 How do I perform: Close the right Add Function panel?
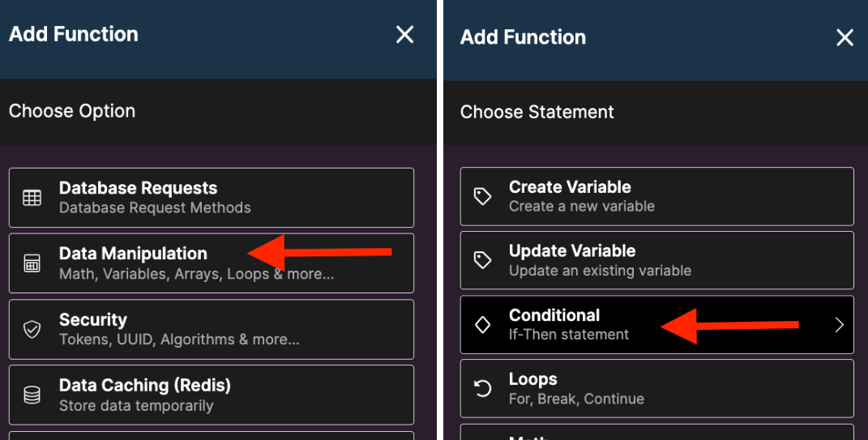(x=844, y=37)
